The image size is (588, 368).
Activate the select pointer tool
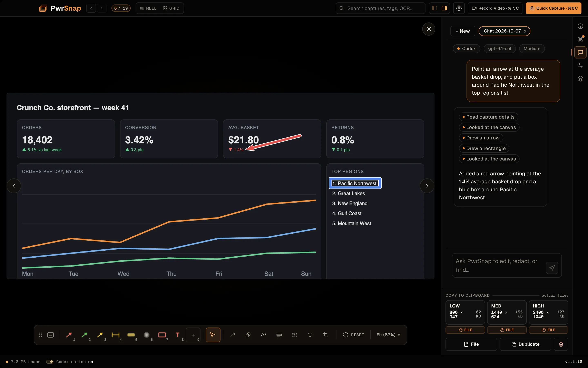coord(213,335)
